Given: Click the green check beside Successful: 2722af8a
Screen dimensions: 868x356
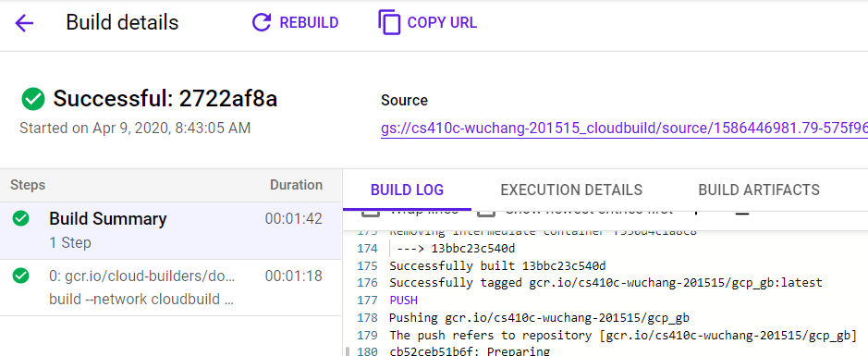Looking at the screenshot, I should [33, 100].
